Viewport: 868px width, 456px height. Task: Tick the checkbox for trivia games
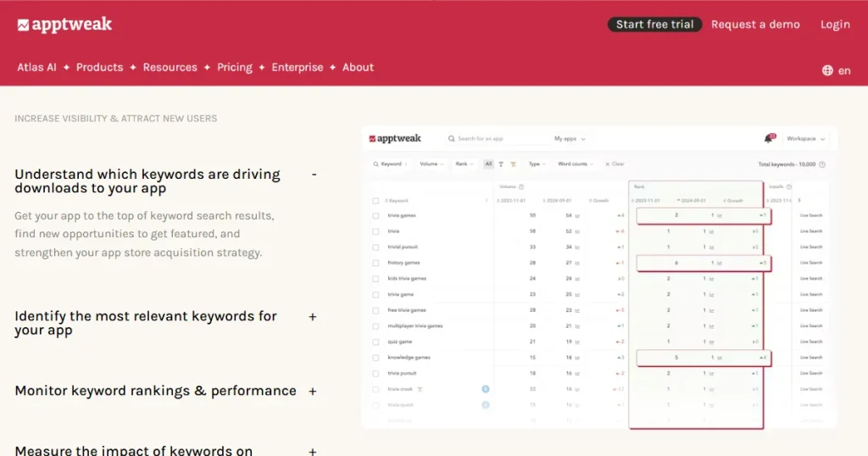tap(376, 216)
